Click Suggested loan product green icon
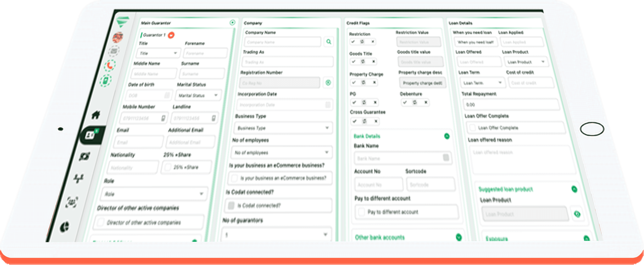 [574, 189]
